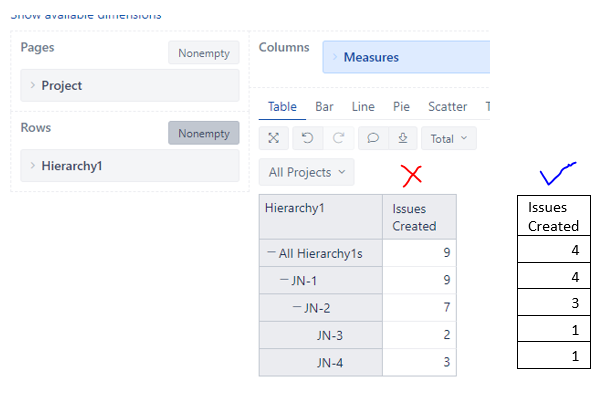Image resolution: width=601 pixels, height=398 pixels.
Task: Expand the Project dimension in Pages
Action: point(33,85)
